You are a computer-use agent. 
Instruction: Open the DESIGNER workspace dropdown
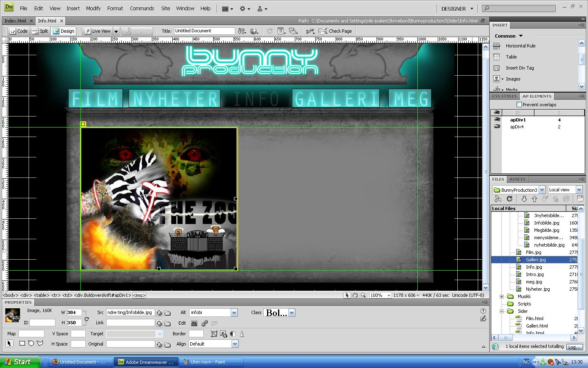pos(457,9)
